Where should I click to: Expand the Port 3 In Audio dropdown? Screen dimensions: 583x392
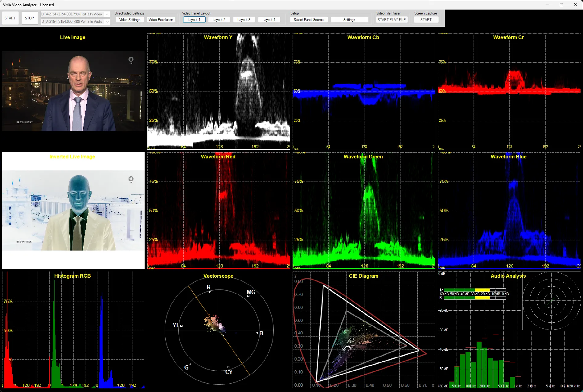[x=107, y=22]
